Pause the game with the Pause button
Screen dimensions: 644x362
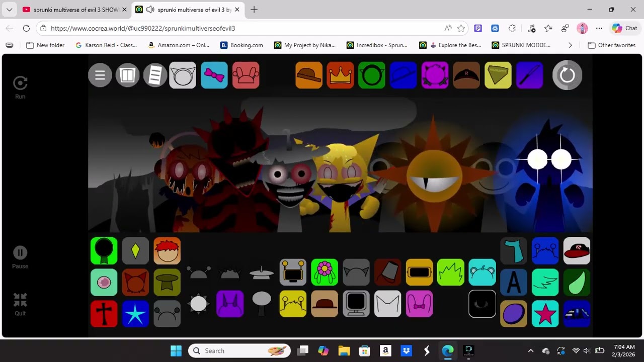pyautogui.click(x=20, y=257)
